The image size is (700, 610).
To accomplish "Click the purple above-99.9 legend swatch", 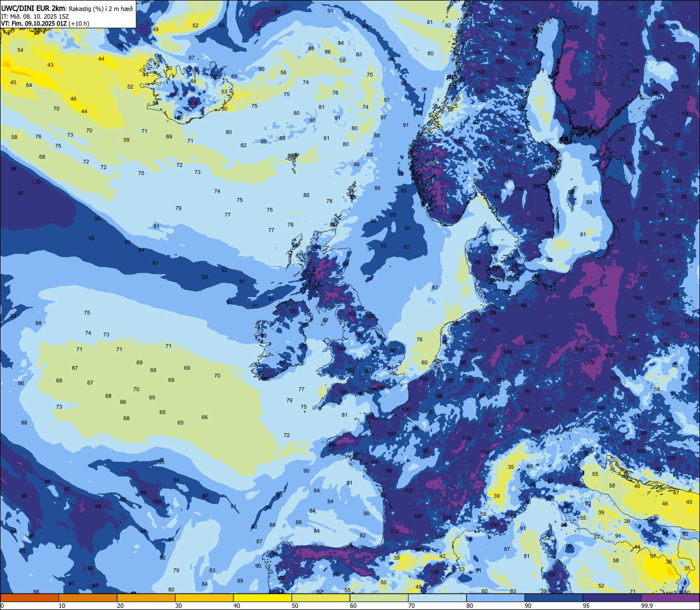I will pos(670,597).
